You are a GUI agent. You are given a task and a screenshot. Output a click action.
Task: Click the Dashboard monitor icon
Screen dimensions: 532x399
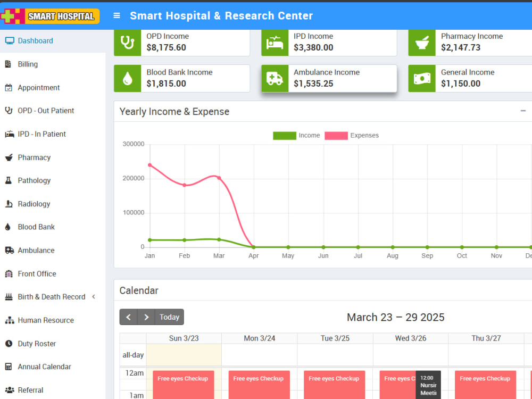10,41
